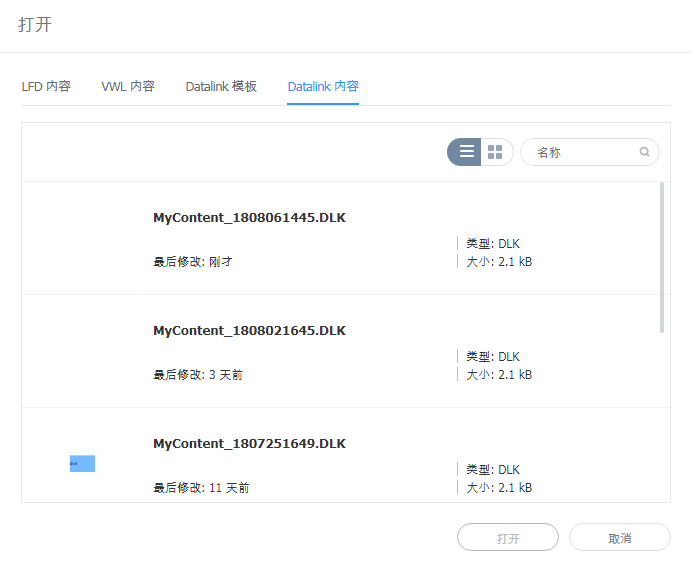Click the search magnifier icon
The width and height of the screenshot is (692, 568).
click(x=645, y=152)
